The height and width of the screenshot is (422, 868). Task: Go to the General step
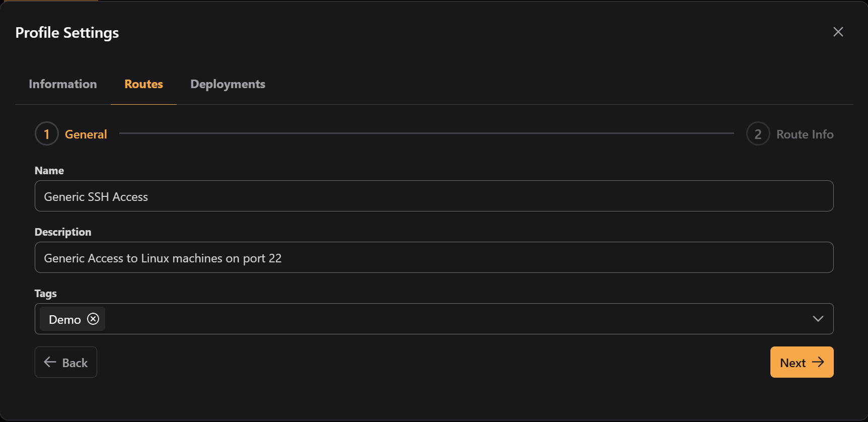pyautogui.click(x=86, y=134)
